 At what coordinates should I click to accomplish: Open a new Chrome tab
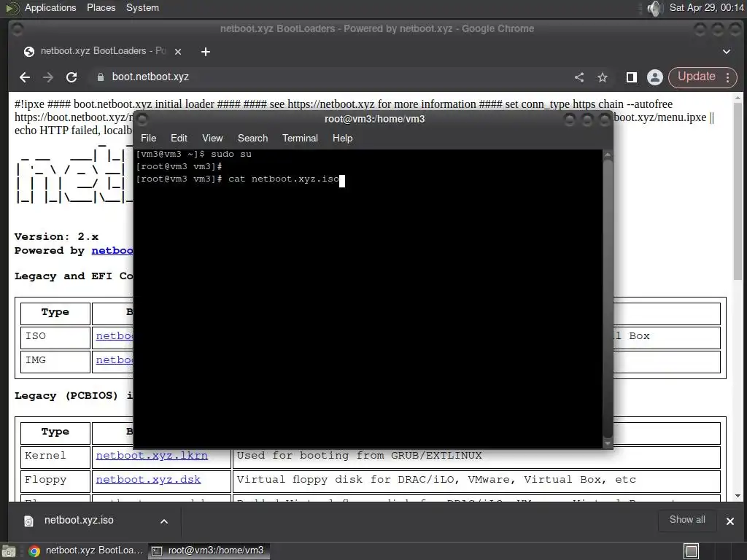point(206,52)
